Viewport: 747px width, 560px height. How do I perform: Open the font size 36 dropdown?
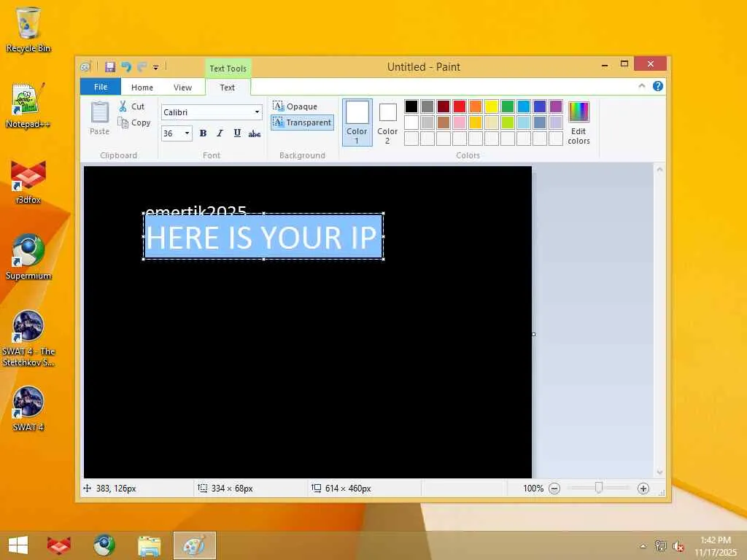pyautogui.click(x=187, y=133)
